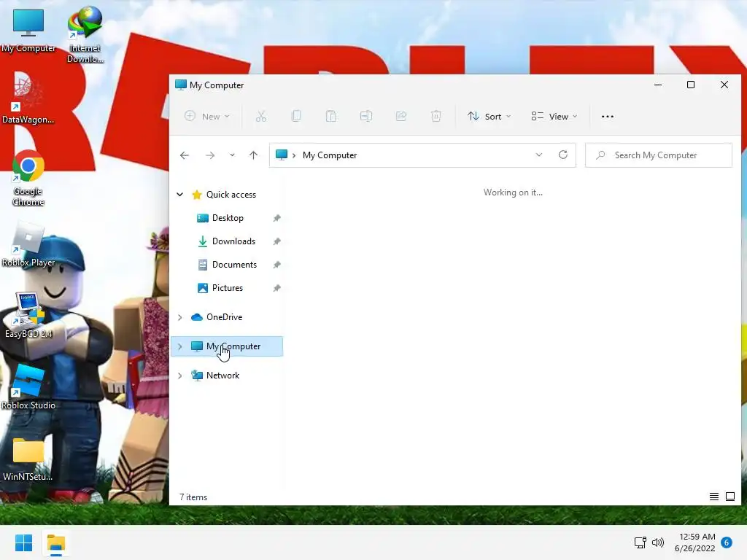This screenshot has width=747, height=560.
Task: Open network status in system tray
Action: pyautogui.click(x=640, y=542)
